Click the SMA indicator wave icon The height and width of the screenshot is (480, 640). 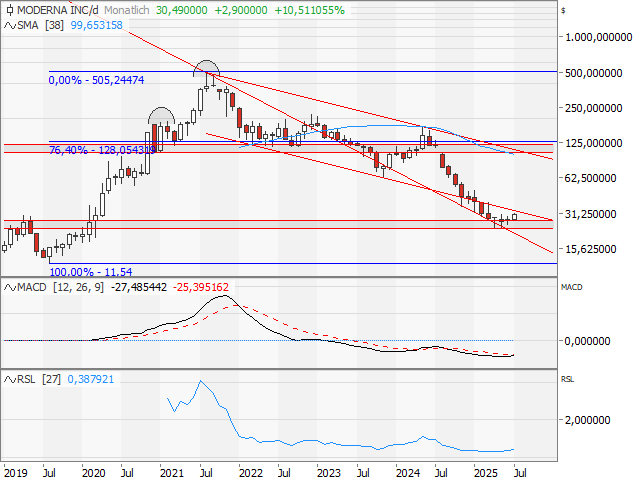point(10,25)
